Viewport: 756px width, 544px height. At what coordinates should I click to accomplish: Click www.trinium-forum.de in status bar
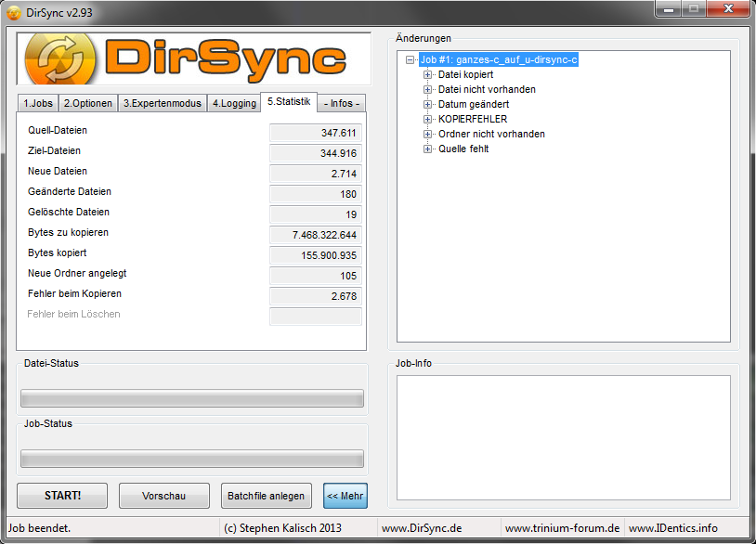tap(562, 528)
